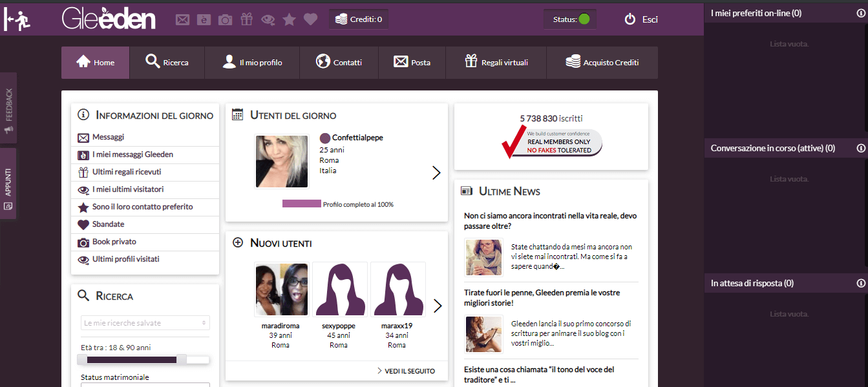Click the exit door icon top-left
Image resolution: width=868 pixels, height=387 pixels.
click(17, 20)
